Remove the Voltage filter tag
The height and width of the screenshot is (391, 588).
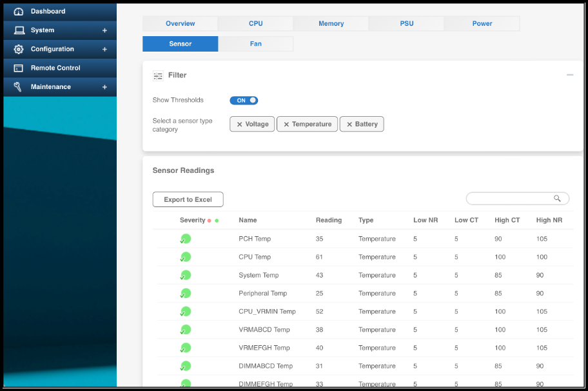click(239, 125)
